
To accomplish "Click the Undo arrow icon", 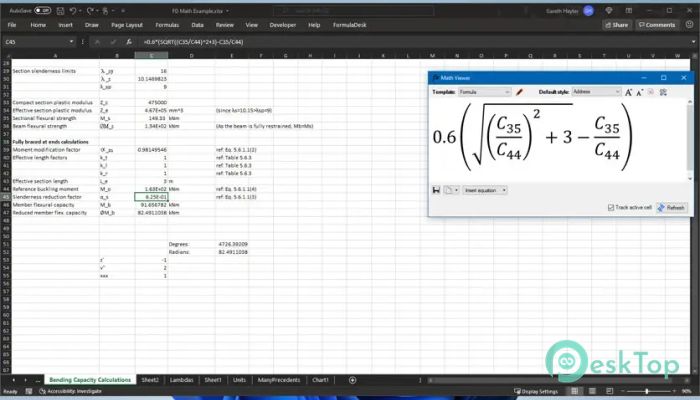I will coord(72,10).
